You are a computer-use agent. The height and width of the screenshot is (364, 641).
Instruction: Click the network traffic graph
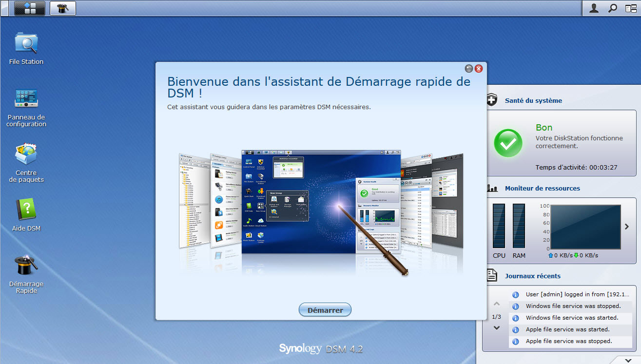click(x=586, y=227)
